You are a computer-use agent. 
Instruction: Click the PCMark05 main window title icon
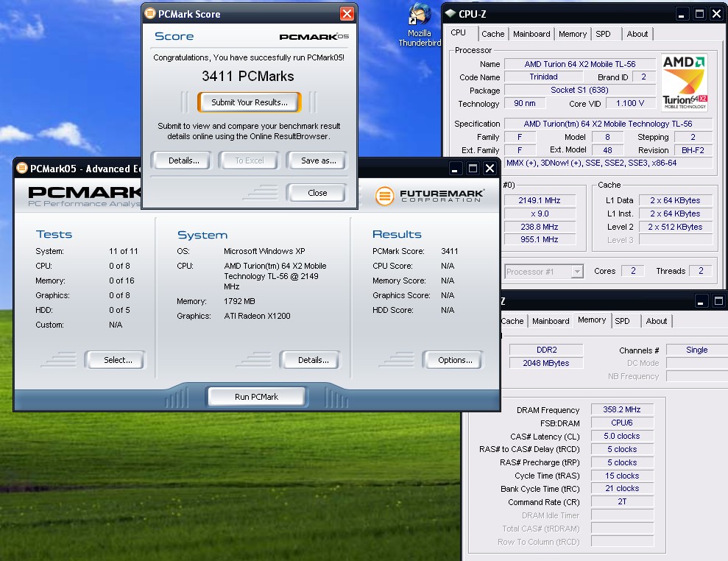pos(22,168)
